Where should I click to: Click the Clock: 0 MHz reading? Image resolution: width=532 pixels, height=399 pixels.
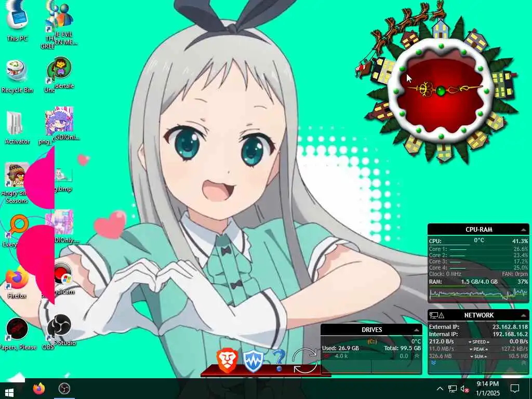pos(445,274)
